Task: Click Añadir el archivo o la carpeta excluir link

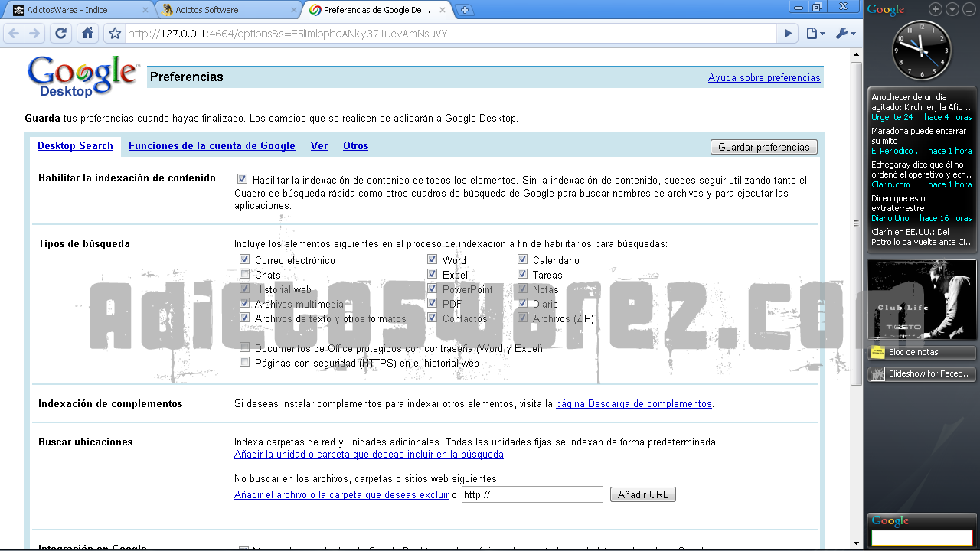Action: 341,494
